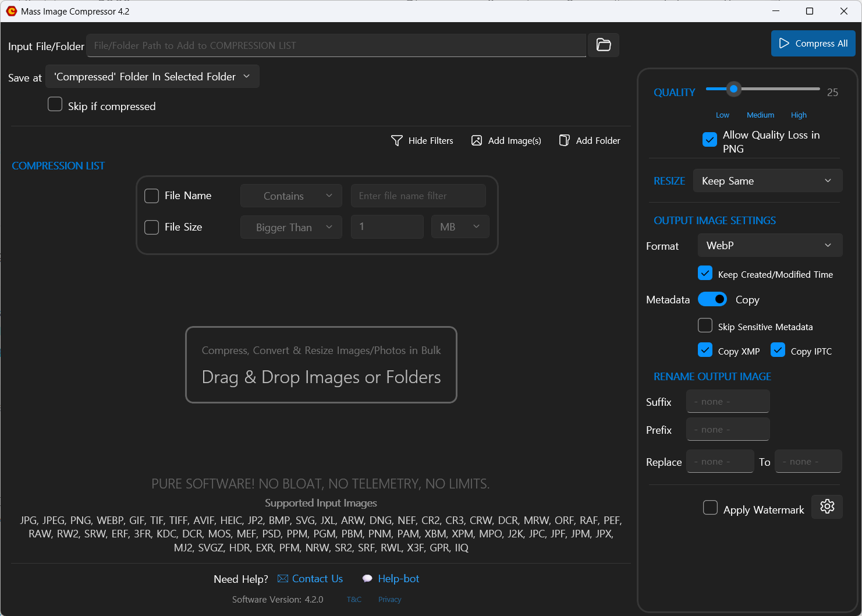The image size is (862, 616).
Task: Uncheck Allow Quality Loss in PNG
Action: (x=710, y=140)
